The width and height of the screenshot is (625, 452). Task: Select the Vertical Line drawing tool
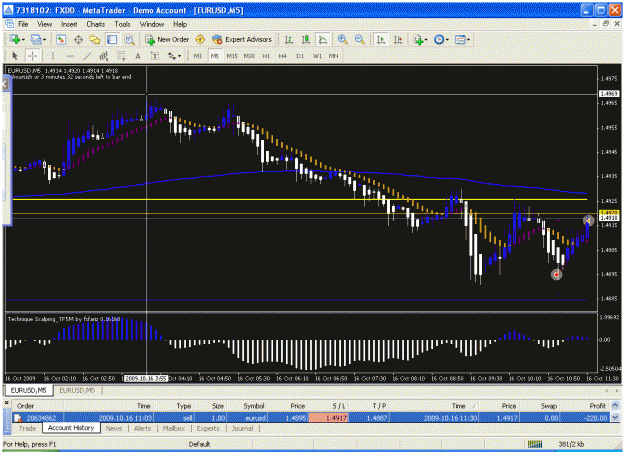[x=52, y=56]
